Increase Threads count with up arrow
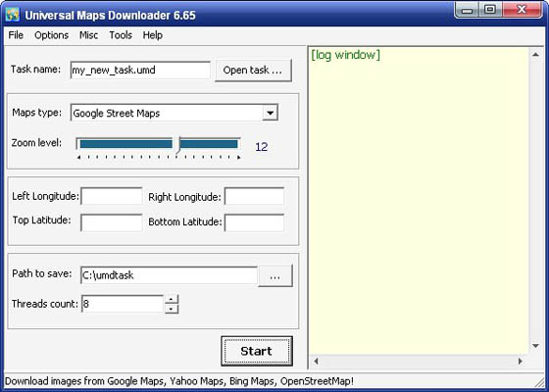Screen dimensions: 549x392 click(172, 299)
